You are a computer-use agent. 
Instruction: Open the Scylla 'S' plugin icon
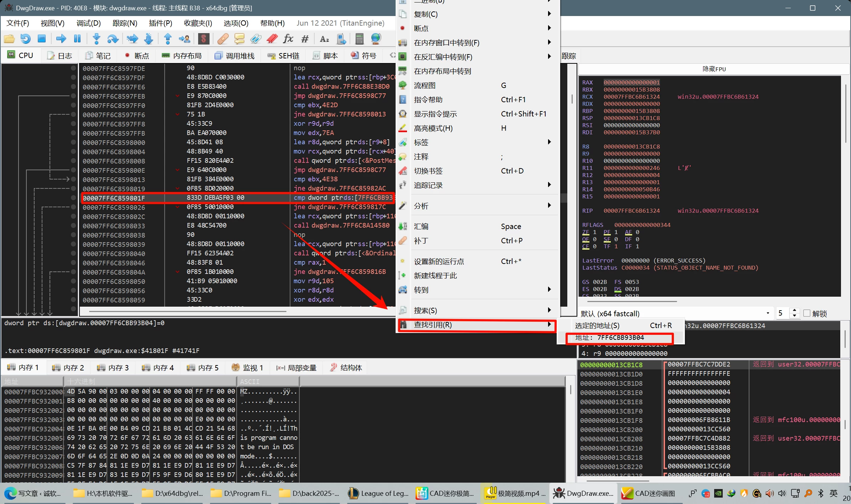pyautogui.click(x=203, y=38)
